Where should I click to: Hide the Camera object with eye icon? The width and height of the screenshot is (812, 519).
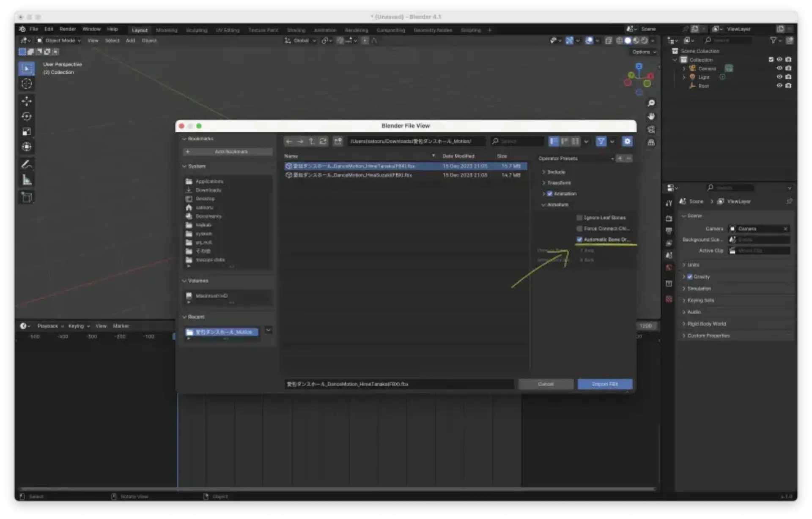click(x=779, y=68)
